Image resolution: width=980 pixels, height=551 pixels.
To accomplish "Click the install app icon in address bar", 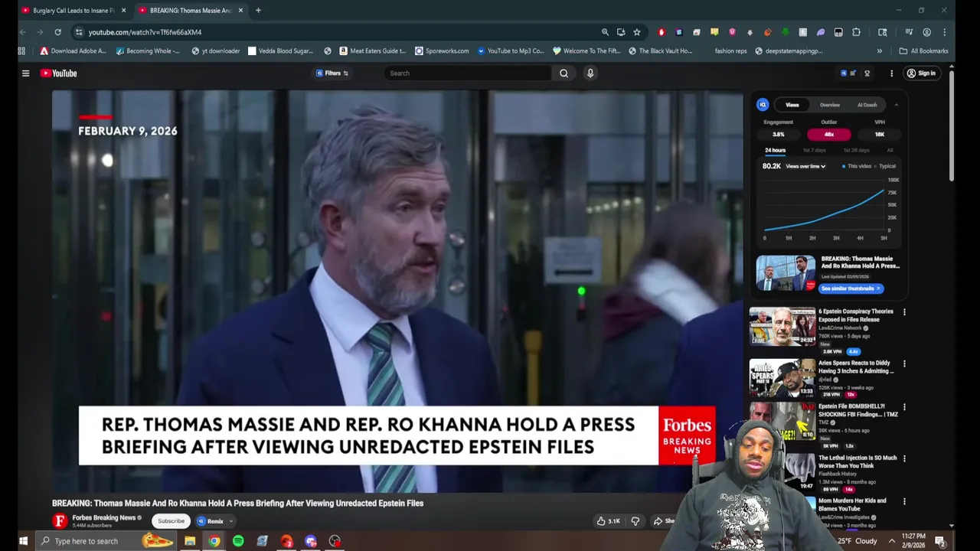I will (621, 32).
